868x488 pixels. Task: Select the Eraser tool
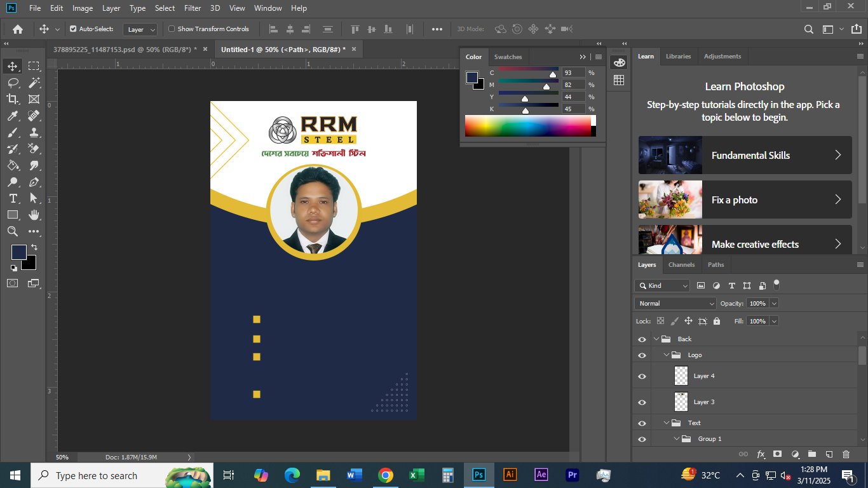34,149
